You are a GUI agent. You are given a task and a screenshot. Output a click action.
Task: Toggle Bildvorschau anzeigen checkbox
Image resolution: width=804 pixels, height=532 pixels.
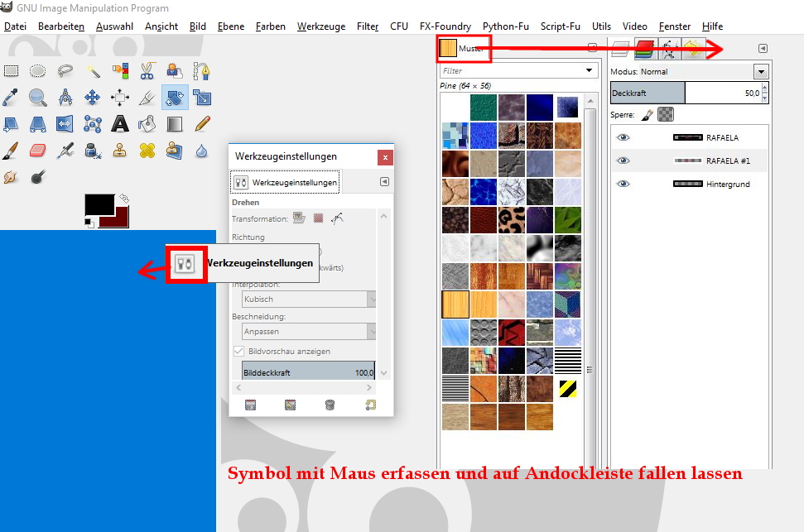238,351
